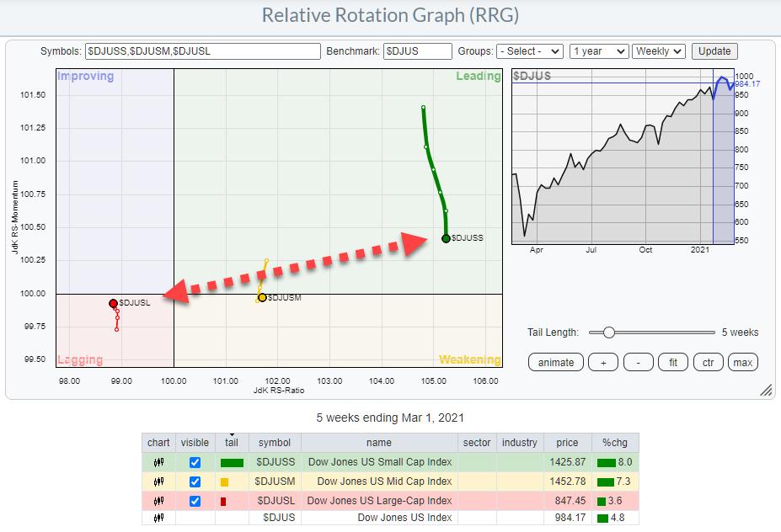Sort table by tail column header
This screenshot has height=532, width=781.
(231, 442)
